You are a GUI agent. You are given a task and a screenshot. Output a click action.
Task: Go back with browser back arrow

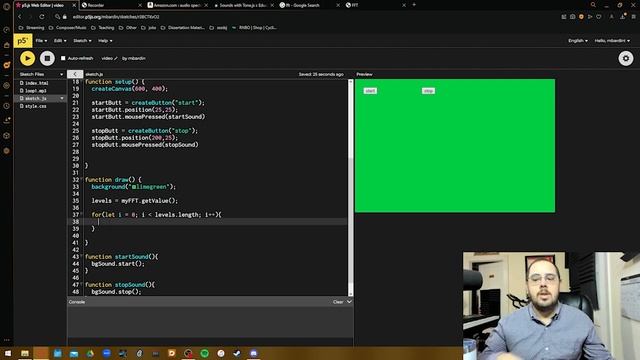[20, 17]
